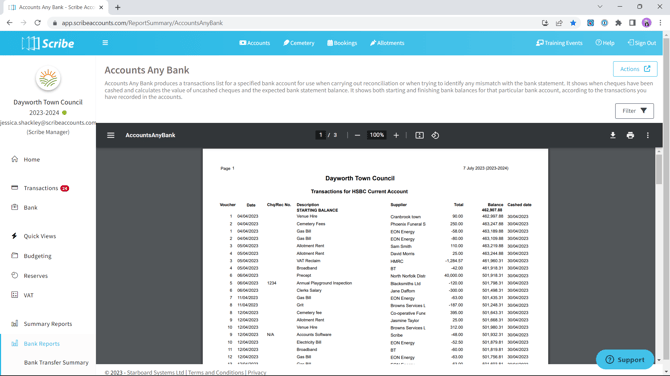Open the Support chat button
Viewport: 670px width, 376px height.
tap(625, 360)
